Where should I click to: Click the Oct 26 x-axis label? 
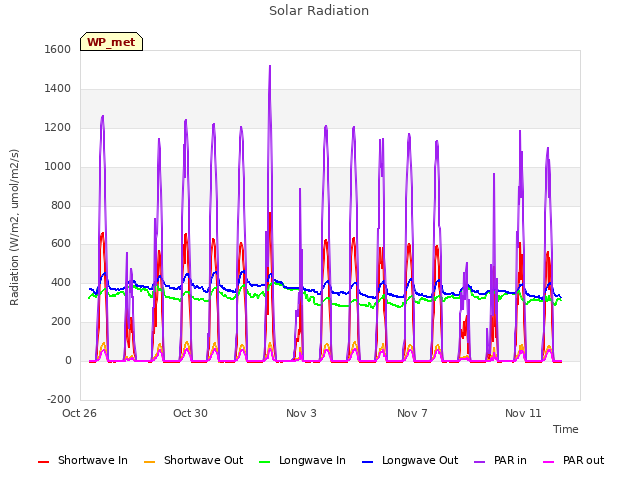(x=79, y=413)
